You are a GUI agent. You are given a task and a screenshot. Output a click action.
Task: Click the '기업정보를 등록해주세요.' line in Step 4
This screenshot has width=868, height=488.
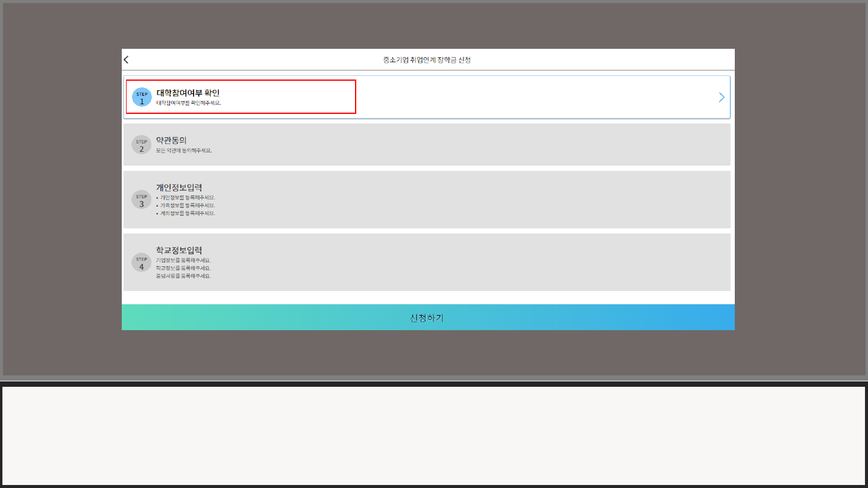coord(183,260)
